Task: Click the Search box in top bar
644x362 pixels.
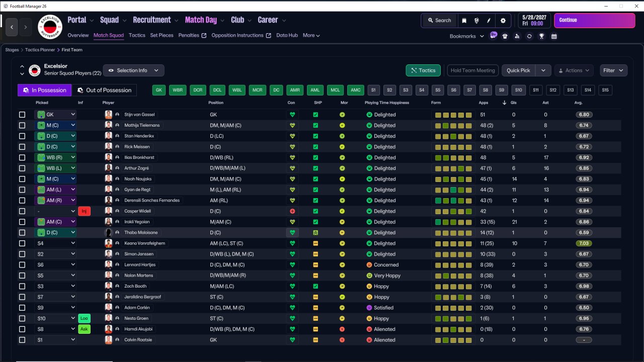Action: click(x=439, y=21)
